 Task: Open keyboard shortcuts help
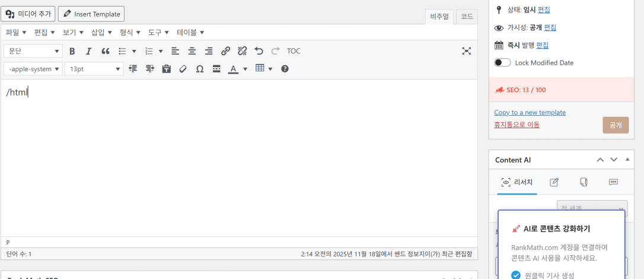(285, 69)
